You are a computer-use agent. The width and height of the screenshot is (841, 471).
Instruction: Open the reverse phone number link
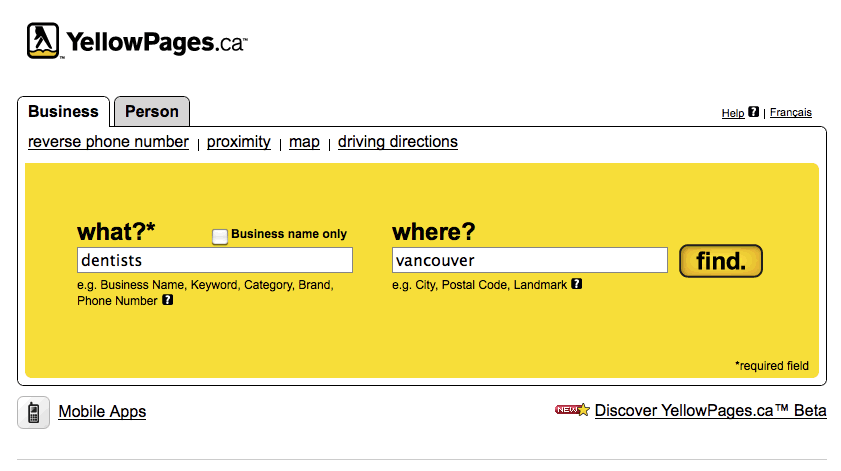tap(108, 142)
